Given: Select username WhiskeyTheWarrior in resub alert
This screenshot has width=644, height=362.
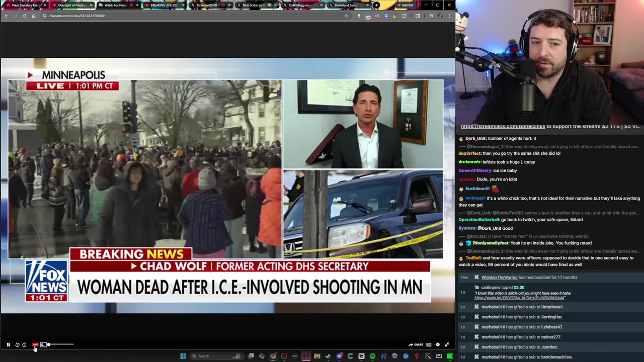Looking at the screenshot, I should tap(499, 278).
